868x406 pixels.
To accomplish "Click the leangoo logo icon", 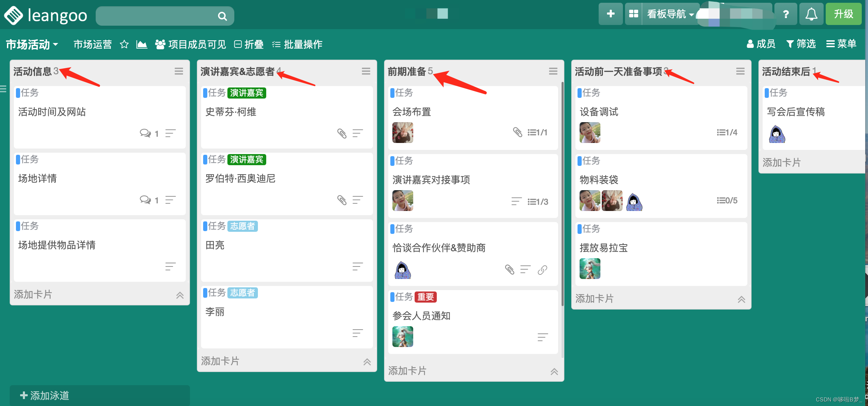I will pos(13,16).
